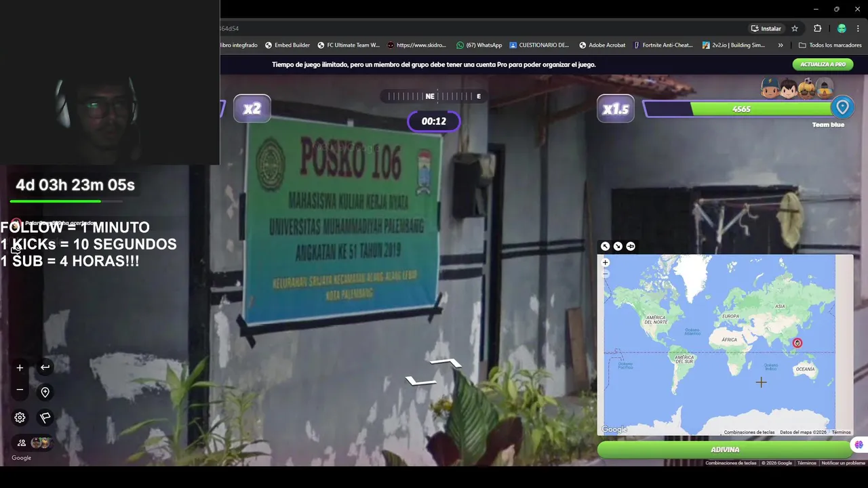Click Team blue player avatars

click(797, 88)
